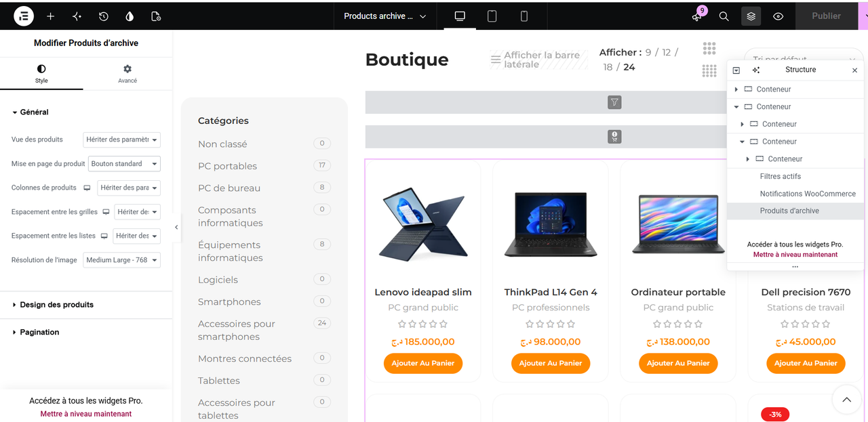Open the AI sparkle tool in top bar
Screen dimensions: 868x422
77,16
